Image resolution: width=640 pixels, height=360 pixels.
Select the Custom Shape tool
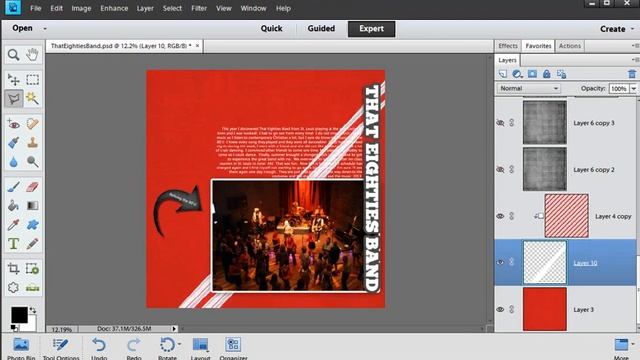tap(32, 224)
